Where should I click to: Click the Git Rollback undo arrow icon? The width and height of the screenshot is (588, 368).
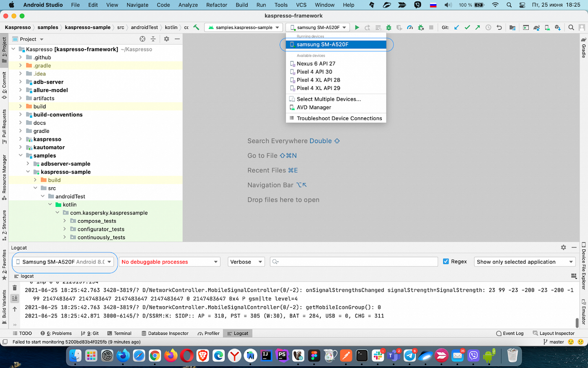pos(499,27)
